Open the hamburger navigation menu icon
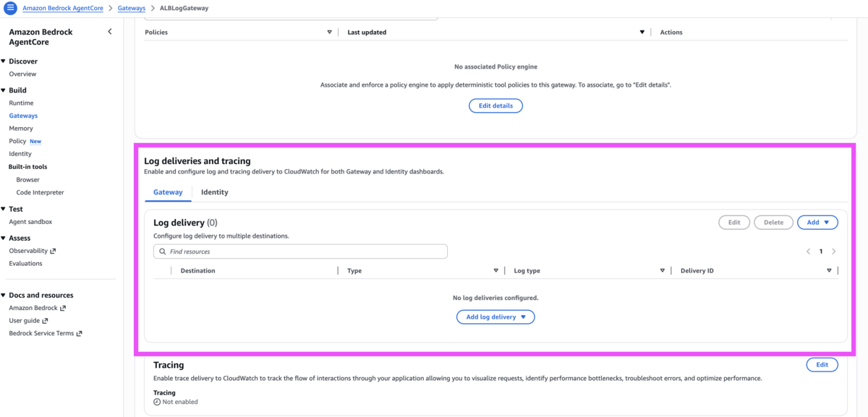The width and height of the screenshot is (868, 417). click(10, 8)
